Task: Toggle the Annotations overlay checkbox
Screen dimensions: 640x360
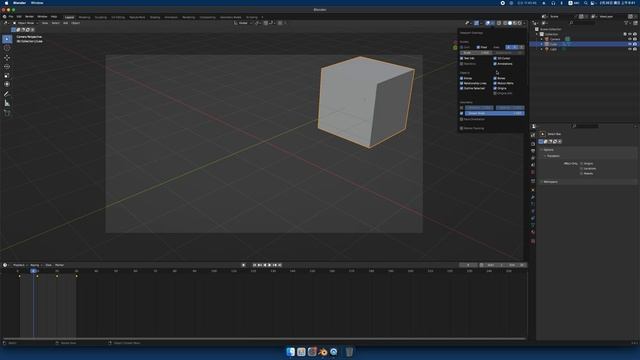Action: tap(495, 64)
